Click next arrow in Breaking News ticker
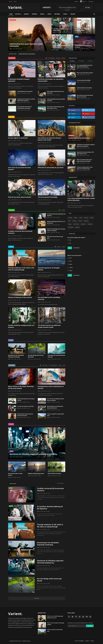Screen dimensions: 103x644 point(94,54)
